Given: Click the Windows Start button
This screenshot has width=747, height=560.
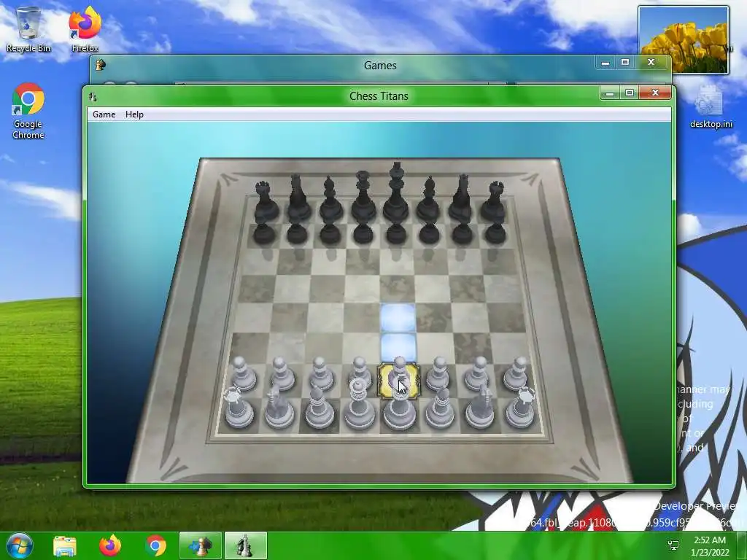Looking at the screenshot, I should coord(19,545).
